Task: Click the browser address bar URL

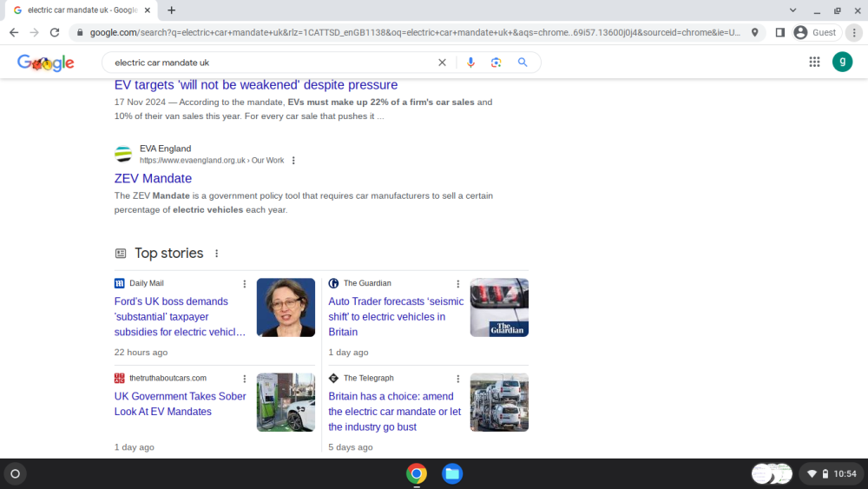Action: click(415, 33)
